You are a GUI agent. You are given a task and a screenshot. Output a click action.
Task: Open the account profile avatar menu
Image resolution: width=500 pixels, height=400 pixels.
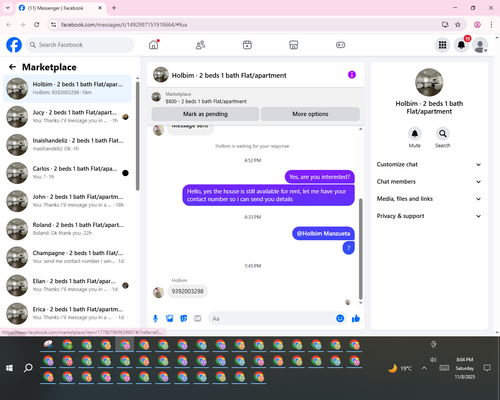coord(480,45)
